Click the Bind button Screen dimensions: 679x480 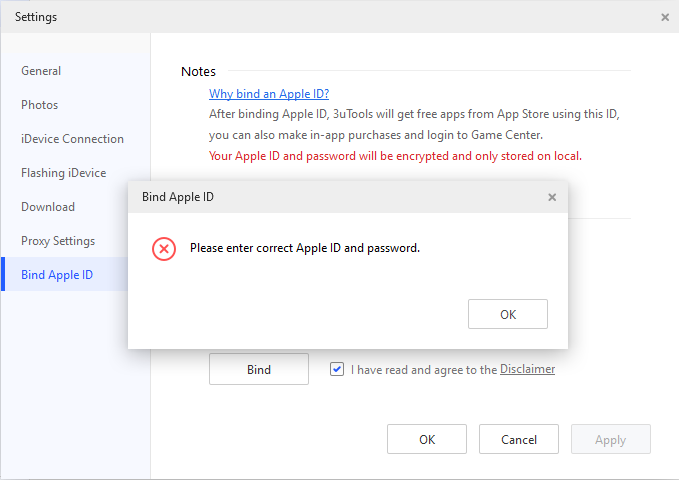tap(259, 369)
